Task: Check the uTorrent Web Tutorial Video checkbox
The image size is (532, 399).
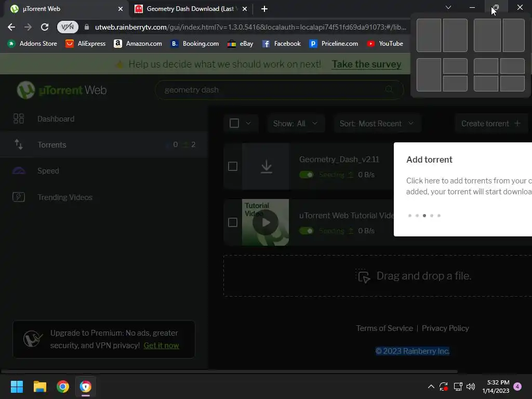Action: pyautogui.click(x=233, y=222)
